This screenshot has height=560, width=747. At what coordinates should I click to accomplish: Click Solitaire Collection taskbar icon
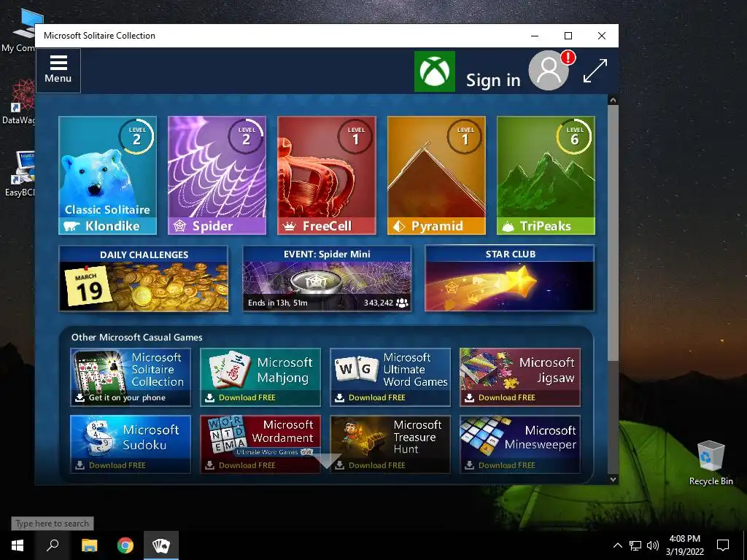(161, 545)
